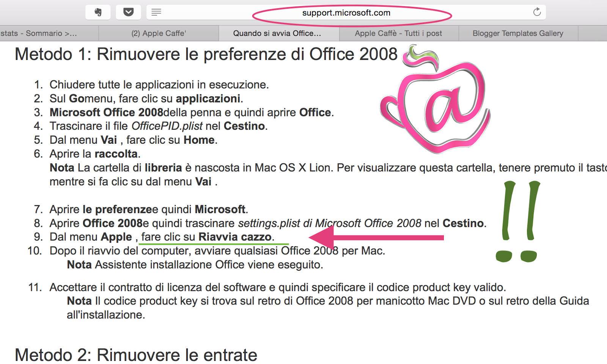Save page with the Pocket icon

(129, 12)
